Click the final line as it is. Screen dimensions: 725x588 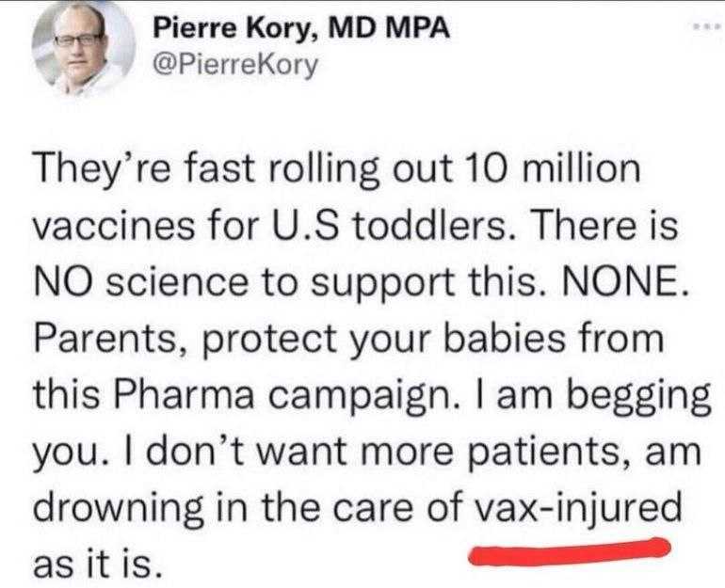pos(98,564)
